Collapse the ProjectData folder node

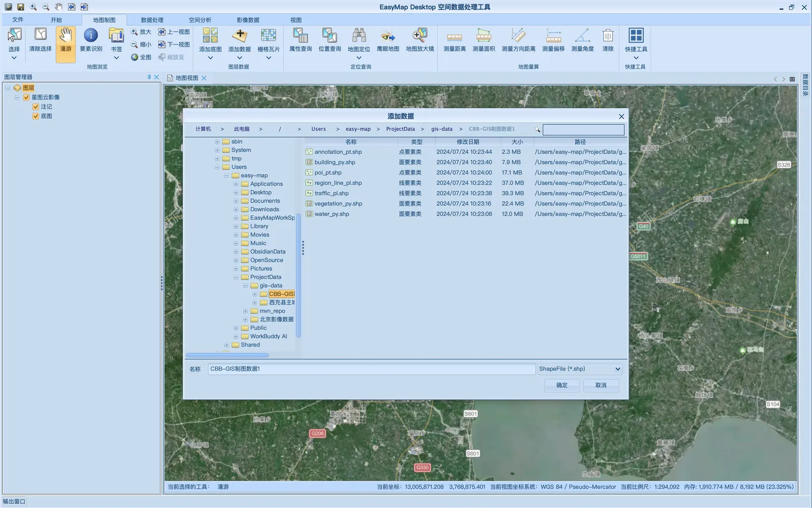pos(235,277)
